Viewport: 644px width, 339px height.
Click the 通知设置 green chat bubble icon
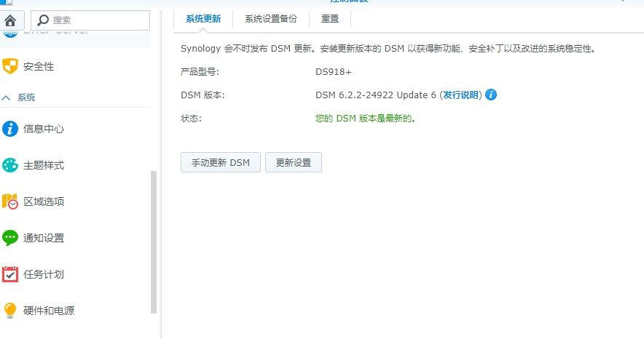click(10, 238)
